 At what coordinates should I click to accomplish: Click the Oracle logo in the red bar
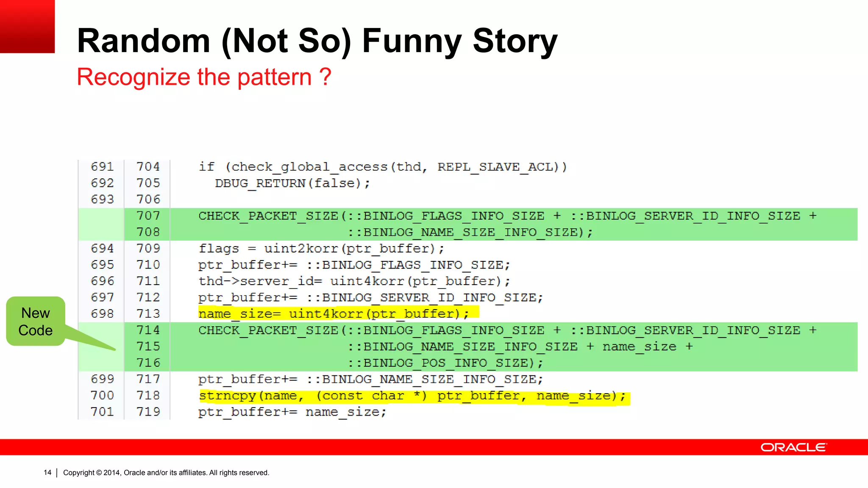tap(794, 447)
